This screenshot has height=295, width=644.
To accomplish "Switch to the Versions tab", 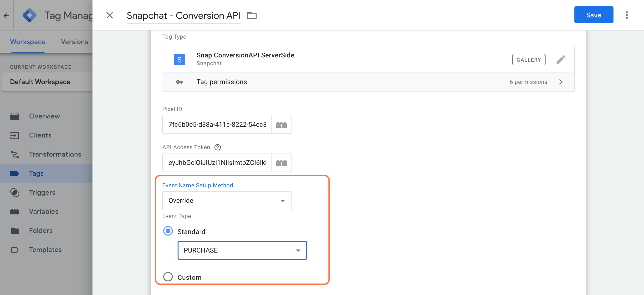I will 75,42.
